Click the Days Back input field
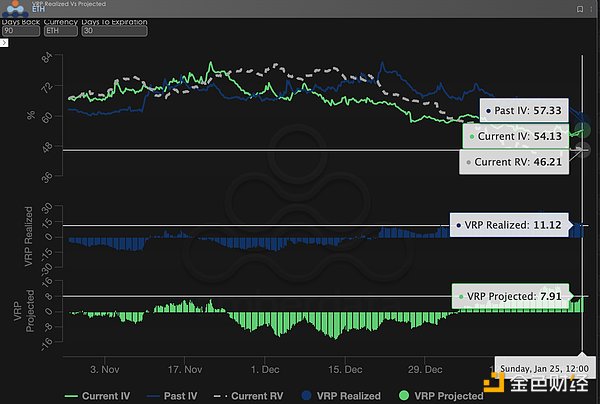This screenshot has height=404, width=600. (x=20, y=31)
